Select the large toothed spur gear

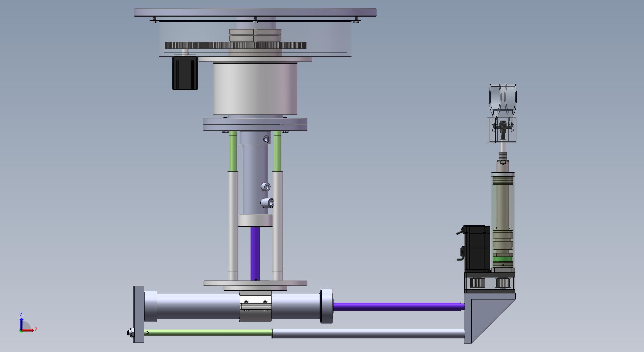pyautogui.click(x=236, y=45)
